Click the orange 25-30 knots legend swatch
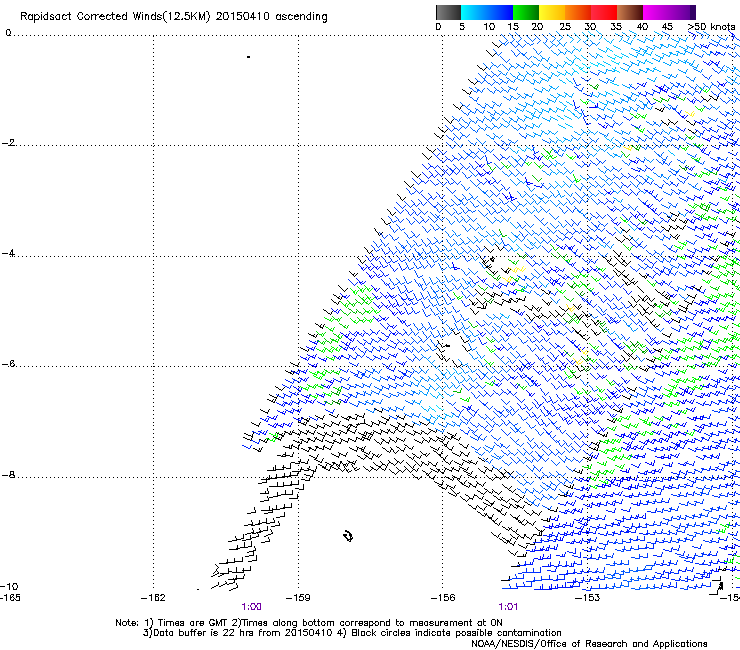Viewport: 740px width, 650px height. point(578,12)
